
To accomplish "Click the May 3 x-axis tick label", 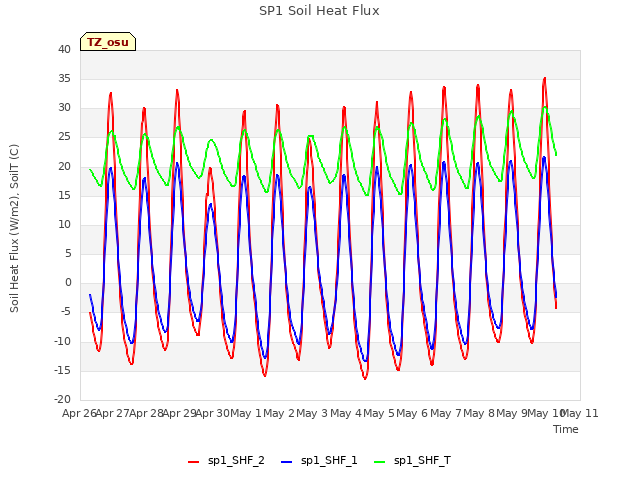I will tap(312, 413).
